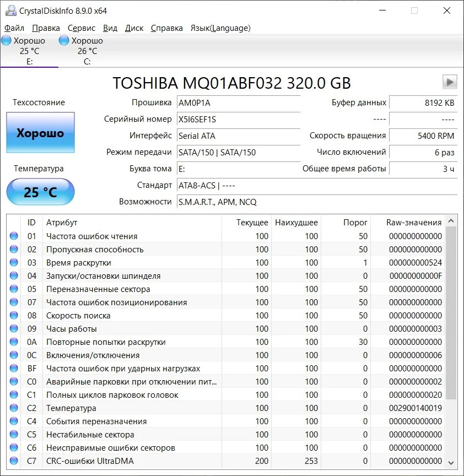
Task: Click the total working time value 3 ч
Action: 423,169
